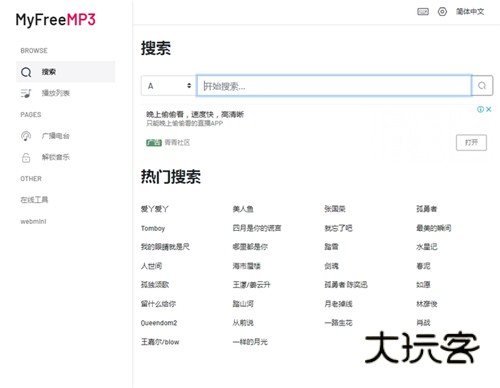
Task: Click the ad info icon
Action: tap(480, 109)
